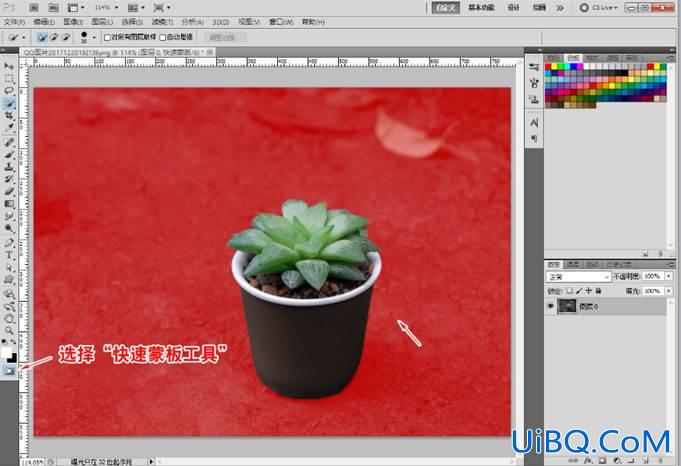
Task: Select the Dodge tool
Action: coord(9,228)
